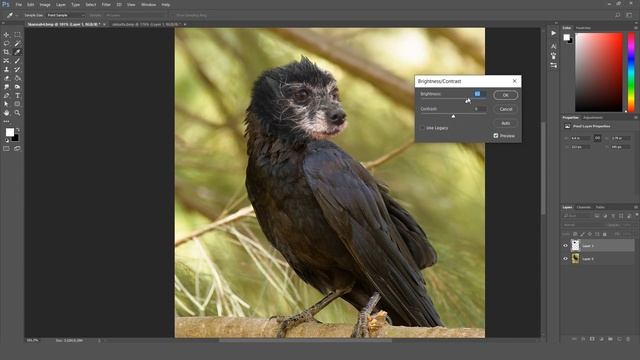The width and height of the screenshot is (640, 360).
Task: Select the Hand tool
Action: click(6, 113)
